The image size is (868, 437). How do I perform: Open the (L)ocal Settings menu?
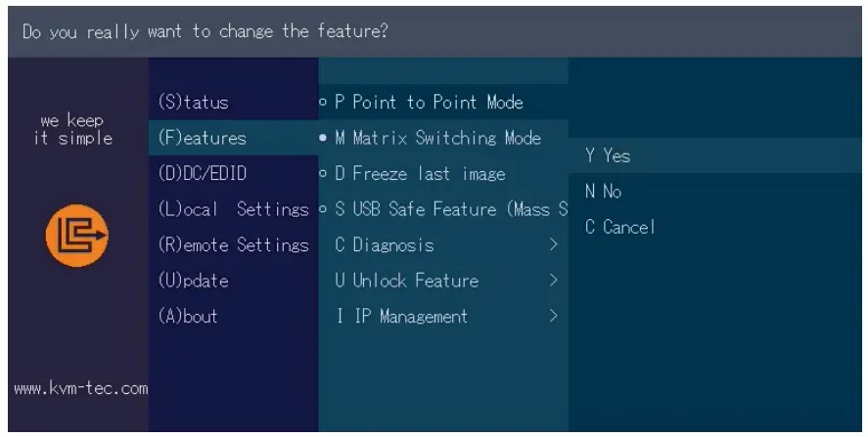tap(232, 209)
